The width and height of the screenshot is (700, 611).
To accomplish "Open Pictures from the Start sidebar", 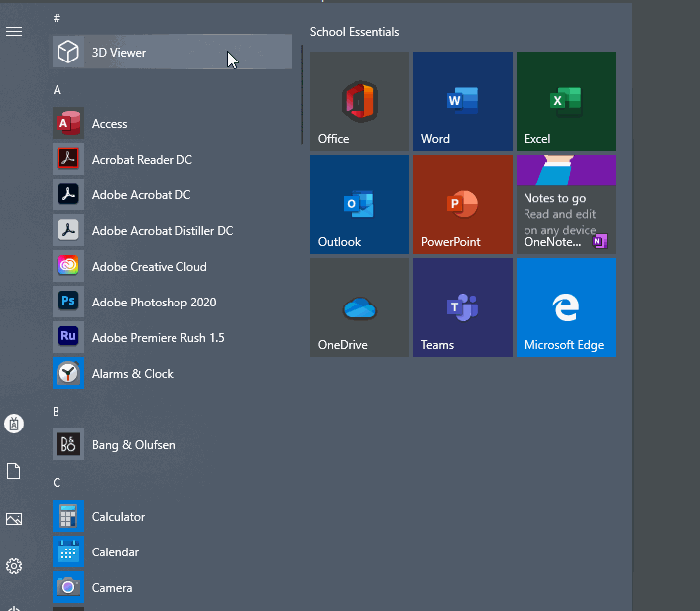I will pos(14,519).
